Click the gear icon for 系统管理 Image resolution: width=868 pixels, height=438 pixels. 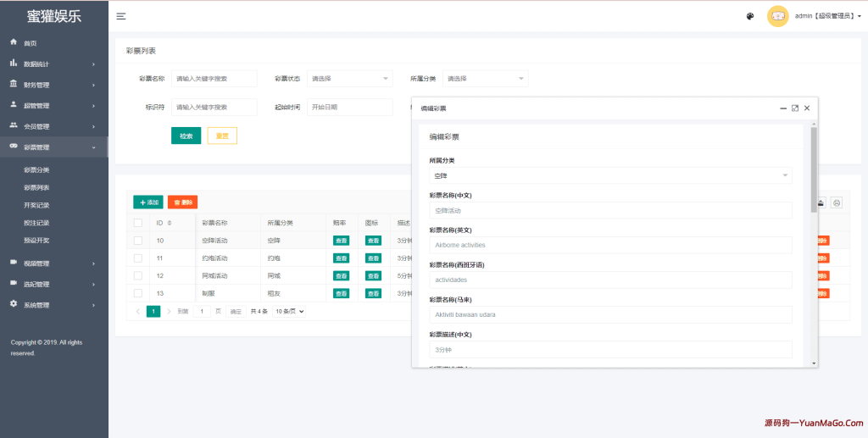tap(14, 304)
